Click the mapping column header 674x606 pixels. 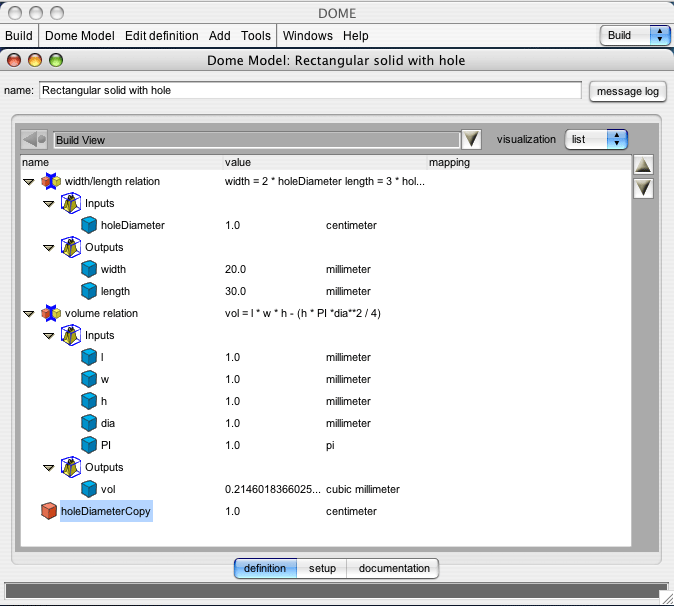[x=529, y=162]
